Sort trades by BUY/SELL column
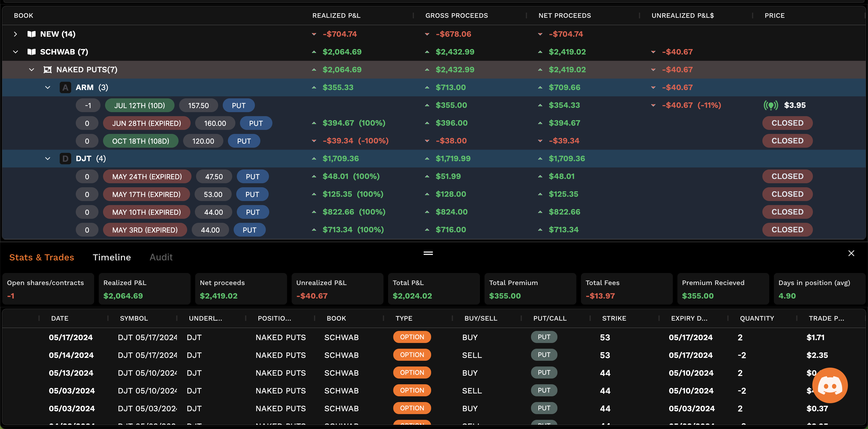The width and height of the screenshot is (868, 429). (480, 318)
